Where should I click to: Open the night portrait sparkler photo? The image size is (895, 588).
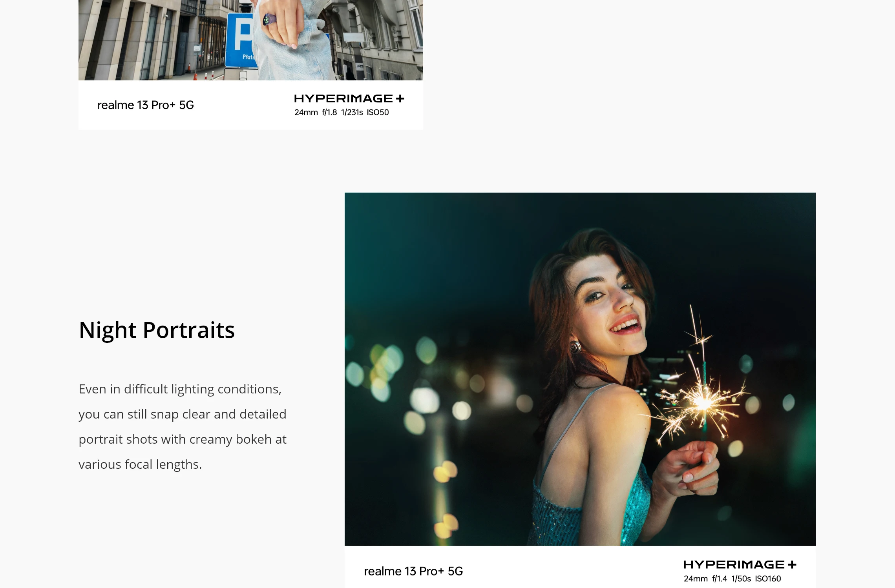pyautogui.click(x=580, y=369)
